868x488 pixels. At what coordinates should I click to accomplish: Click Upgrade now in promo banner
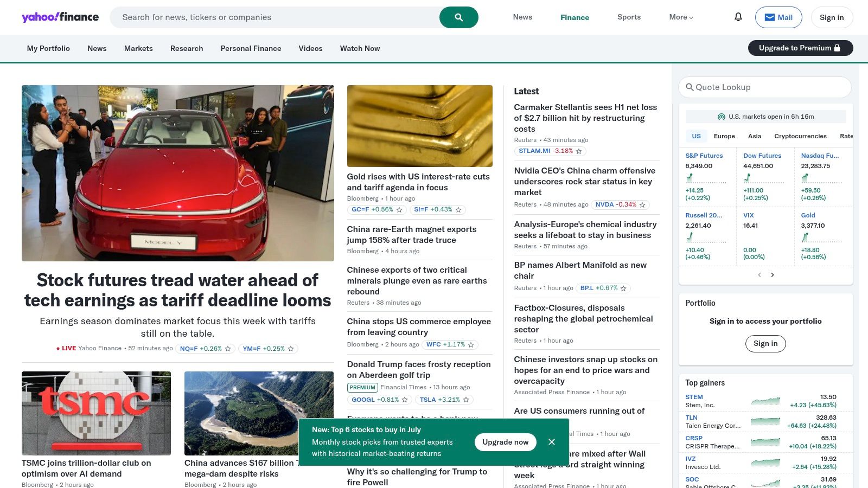point(505,442)
